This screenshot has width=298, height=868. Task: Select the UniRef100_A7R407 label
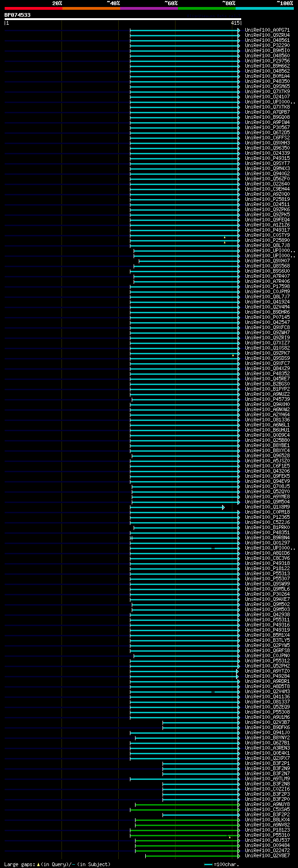pos(267,276)
